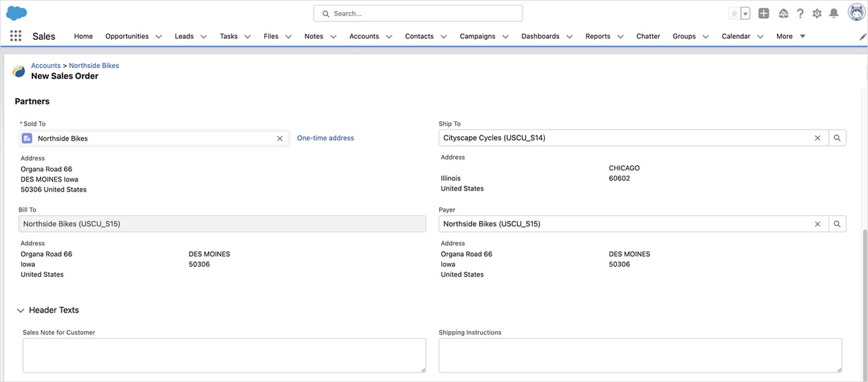Clear the Payer Northside Bikes value
868x382 pixels.
coord(817,224)
